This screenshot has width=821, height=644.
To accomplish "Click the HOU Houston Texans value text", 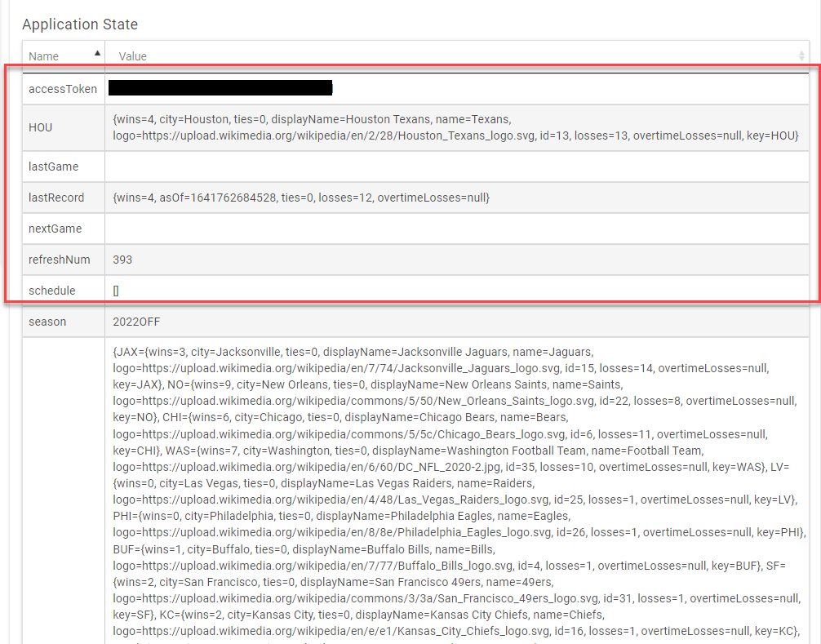I will 455,127.
